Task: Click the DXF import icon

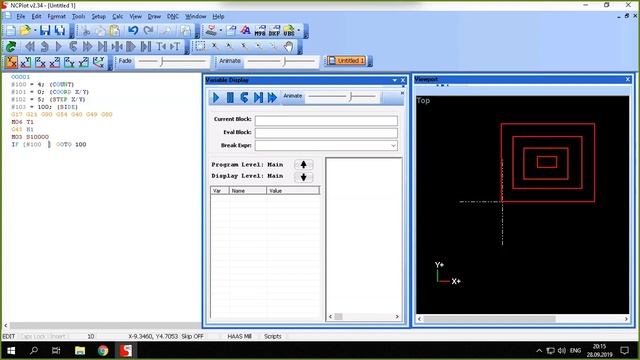Action: (x=274, y=31)
